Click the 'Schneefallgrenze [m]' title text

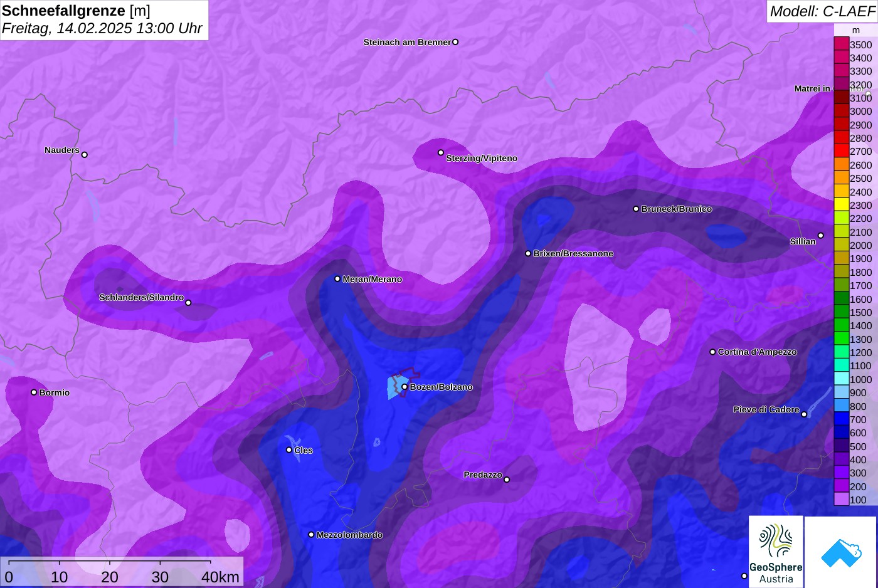pos(76,11)
